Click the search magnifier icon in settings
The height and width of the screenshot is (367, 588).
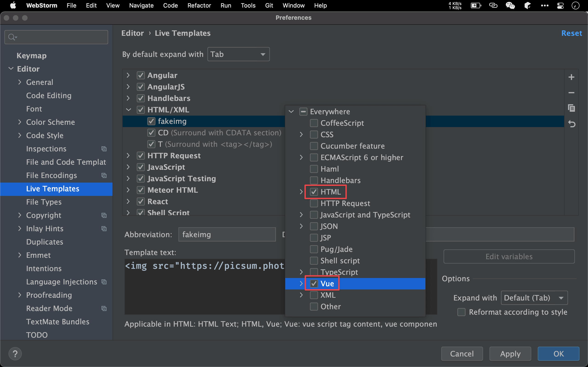click(12, 37)
